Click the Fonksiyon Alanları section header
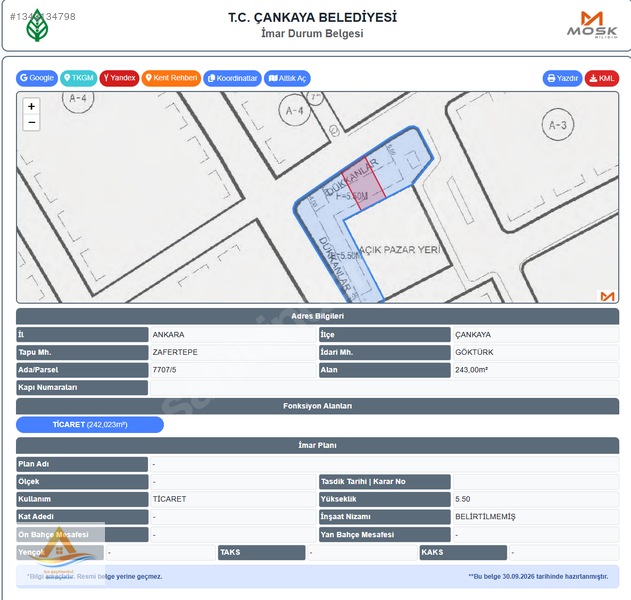631x600 pixels. (318, 406)
